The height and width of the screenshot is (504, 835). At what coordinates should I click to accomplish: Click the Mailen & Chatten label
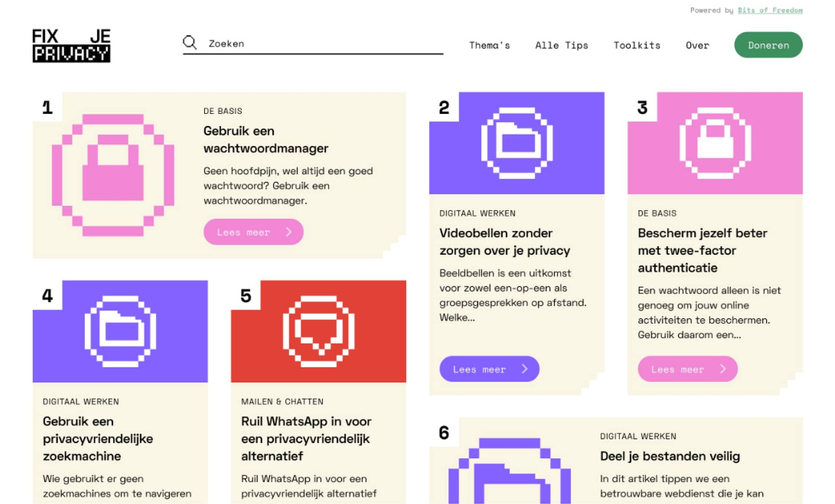point(282,402)
